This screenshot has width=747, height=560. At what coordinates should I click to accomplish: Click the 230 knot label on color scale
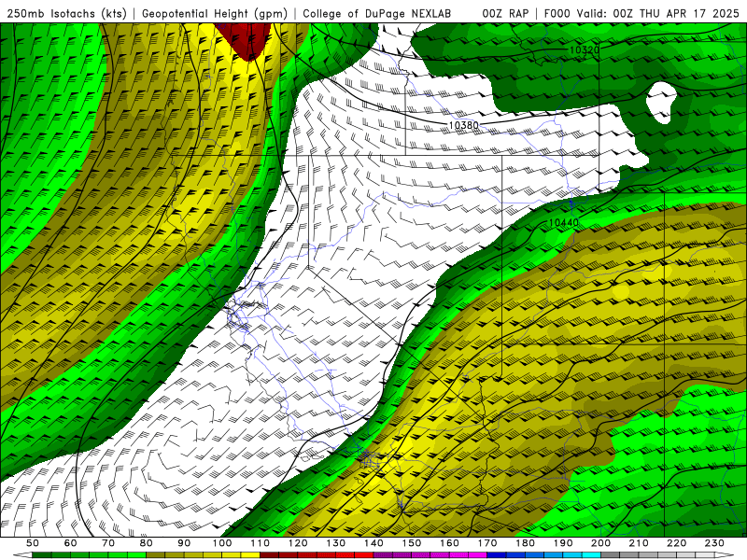[x=714, y=543]
